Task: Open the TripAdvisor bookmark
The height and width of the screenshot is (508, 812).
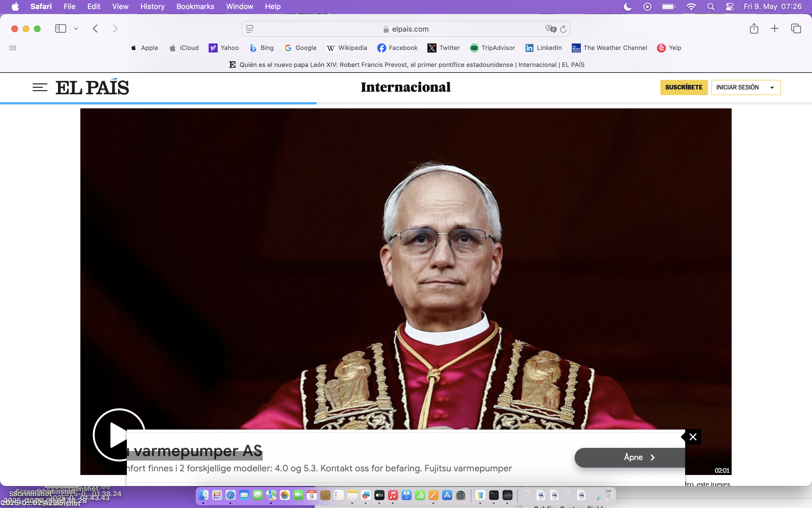Action: [x=492, y=48]
